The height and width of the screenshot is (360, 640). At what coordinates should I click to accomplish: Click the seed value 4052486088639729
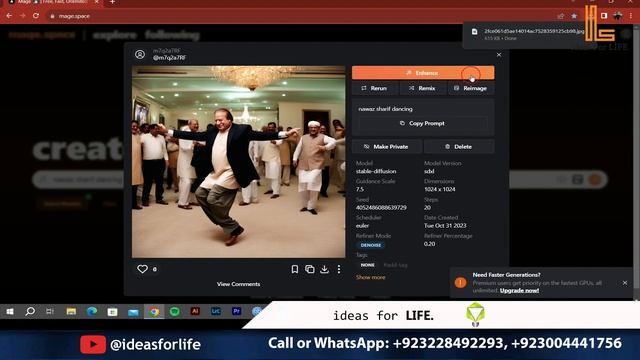(x=381, y=208)
